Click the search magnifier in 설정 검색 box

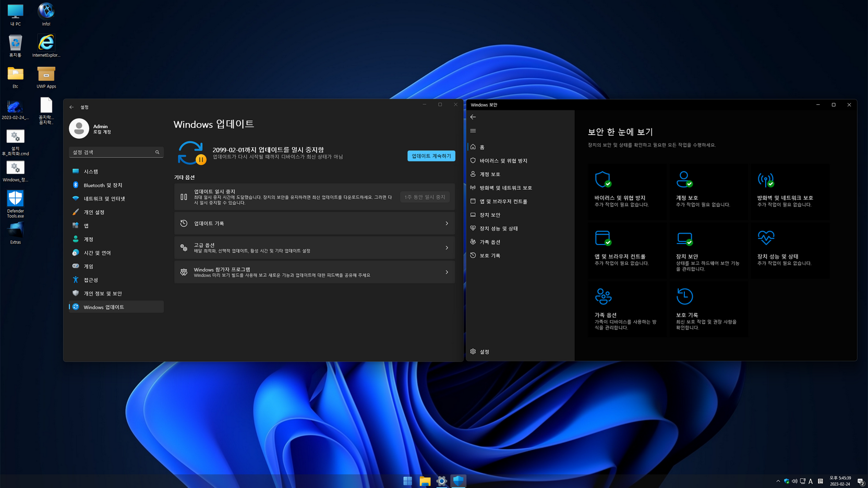click(x=157, y=152)
